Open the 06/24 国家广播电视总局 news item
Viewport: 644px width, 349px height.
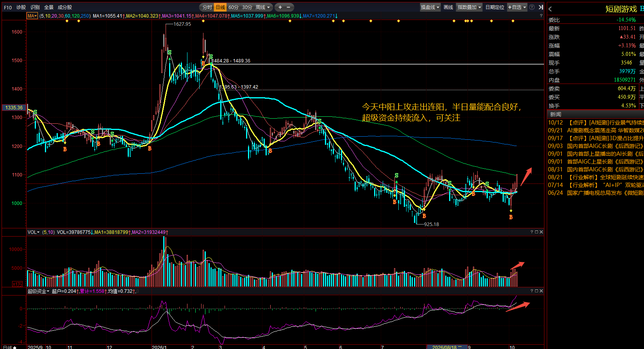(596, 193)
